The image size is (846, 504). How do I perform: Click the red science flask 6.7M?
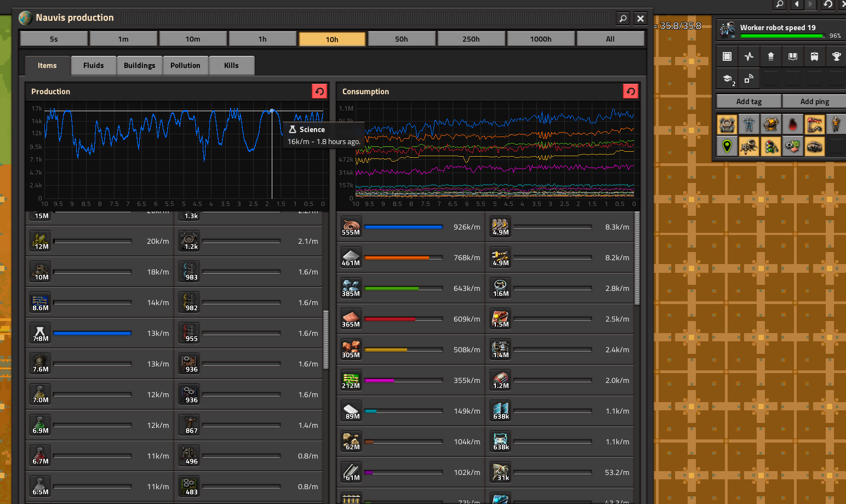(40, 456)
